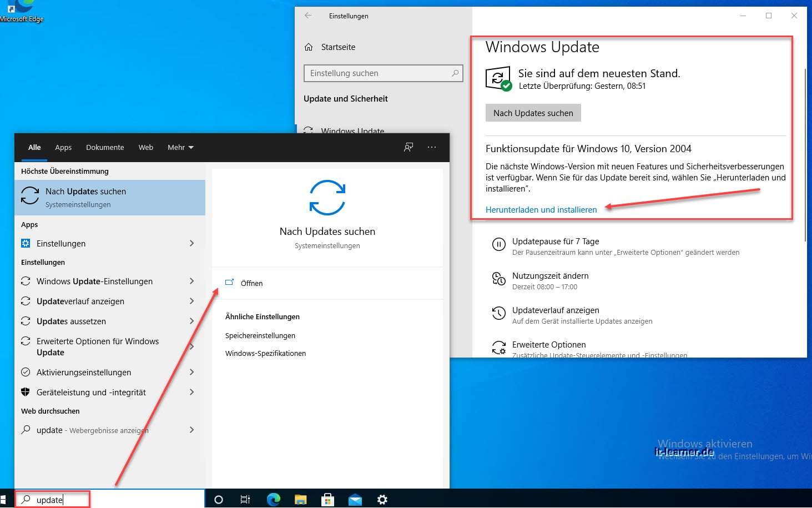812x508 pixels.
Task: Select the Geräteleistung und -integrität shield icon
Action: coord(26,392)
